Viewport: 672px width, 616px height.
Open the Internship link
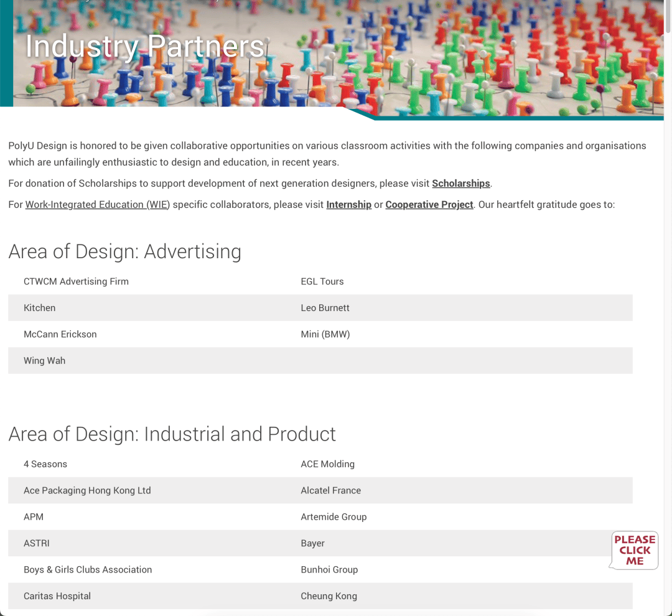[x=348, y=205]
